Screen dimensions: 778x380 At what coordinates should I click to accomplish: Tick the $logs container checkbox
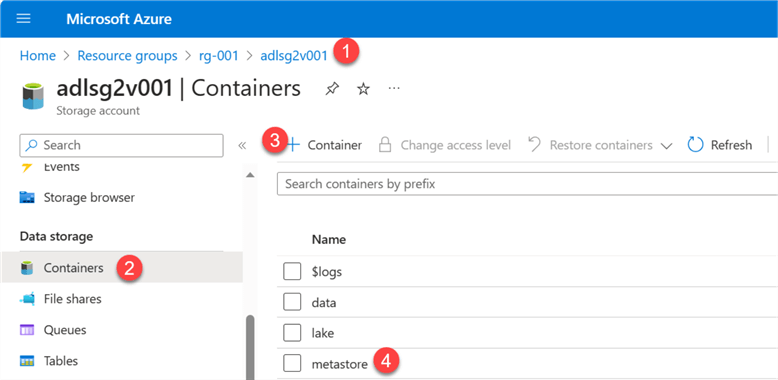[x=292, y=271]
